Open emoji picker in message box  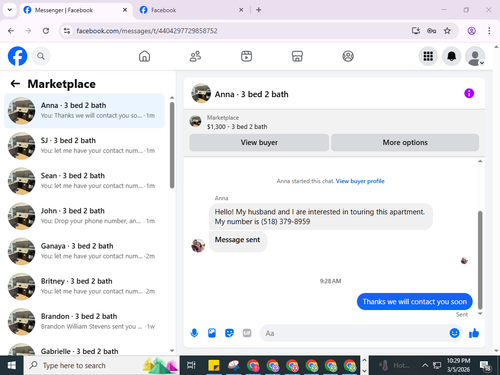tap(454, 333)
